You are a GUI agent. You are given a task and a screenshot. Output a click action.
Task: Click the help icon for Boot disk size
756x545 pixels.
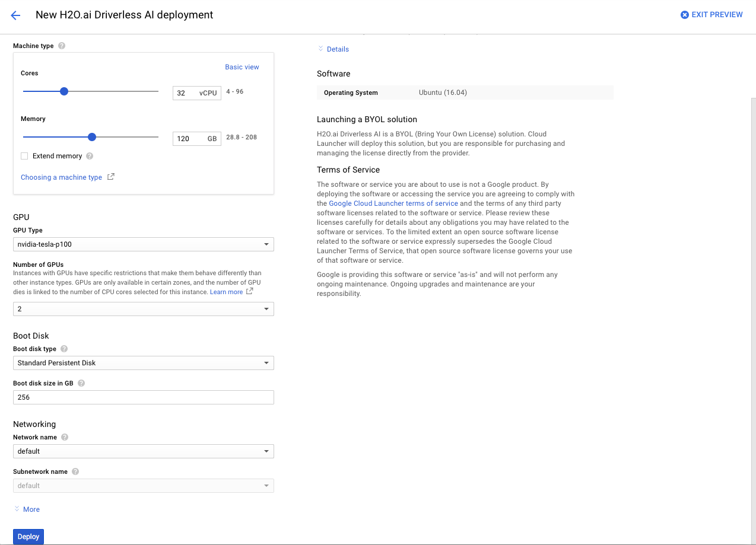(x=80, y=383)
